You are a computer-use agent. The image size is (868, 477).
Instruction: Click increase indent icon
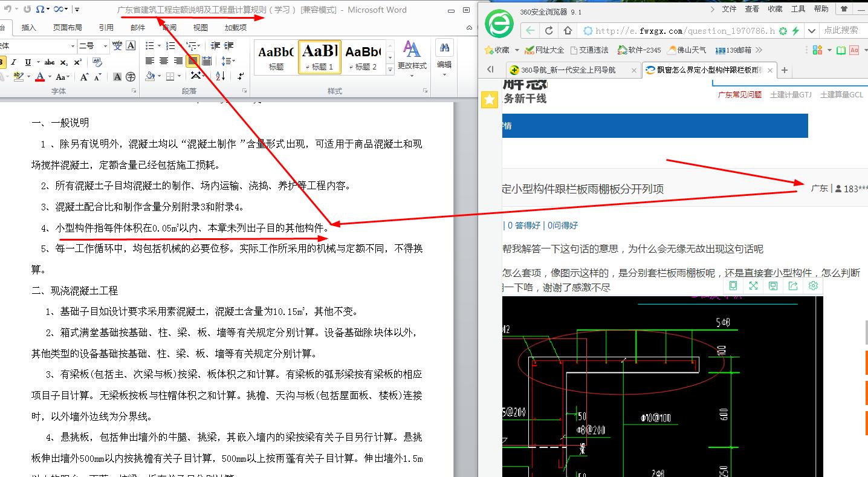click(228, 45)
